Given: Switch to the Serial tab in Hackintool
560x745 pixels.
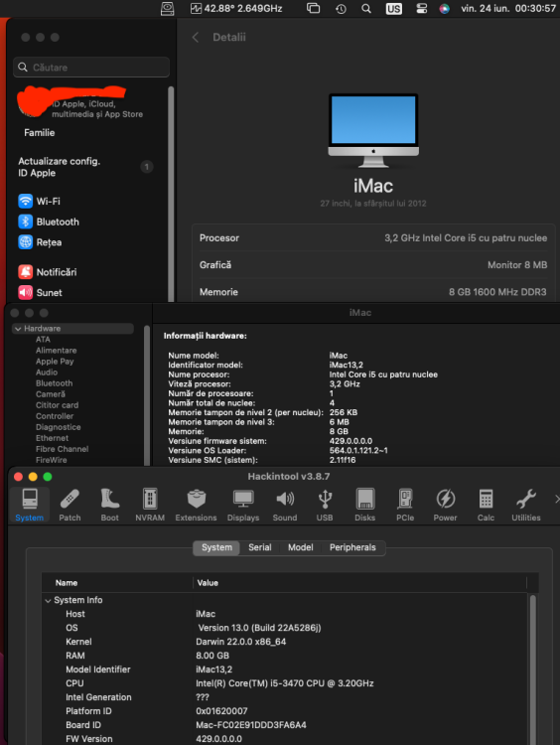Looking at the screenshot, I should pos(260,547).
